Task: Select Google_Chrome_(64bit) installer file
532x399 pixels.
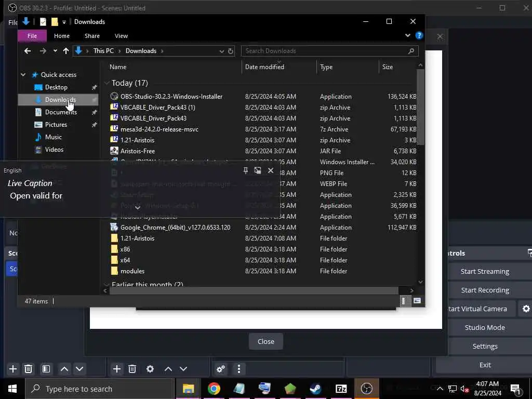Action: pyautogui.click(x=175, y=228)
